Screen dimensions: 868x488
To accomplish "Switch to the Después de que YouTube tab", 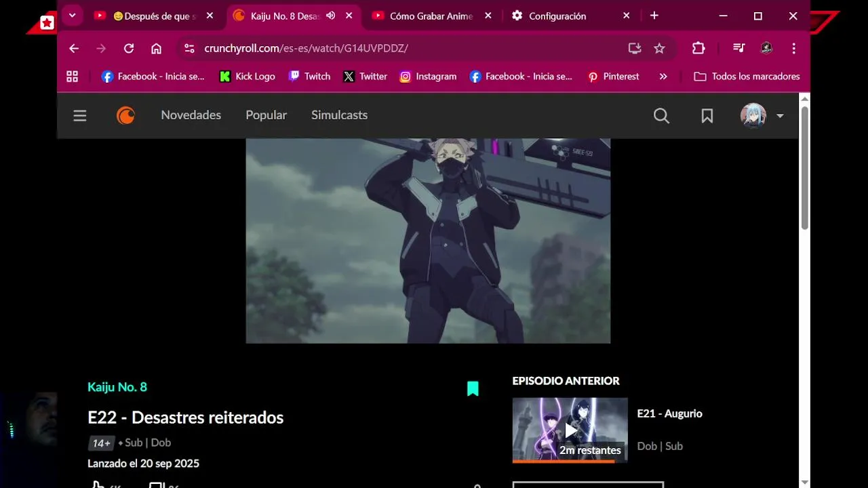I will coord(154,16).
